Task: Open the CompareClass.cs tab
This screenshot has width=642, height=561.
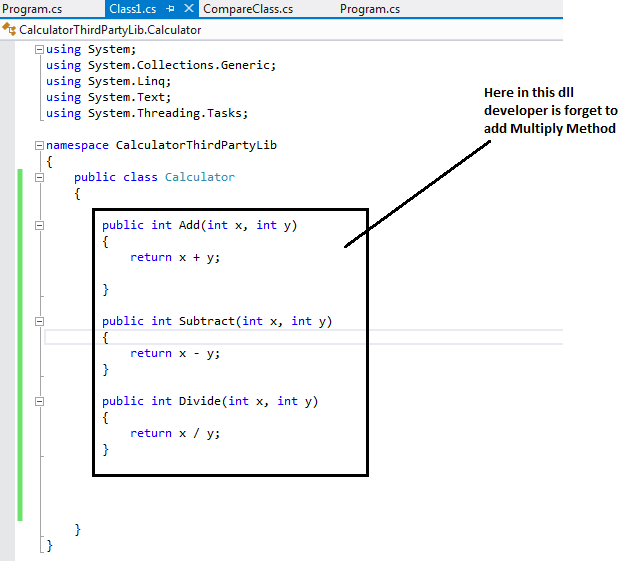Action: tap(248, 9)
